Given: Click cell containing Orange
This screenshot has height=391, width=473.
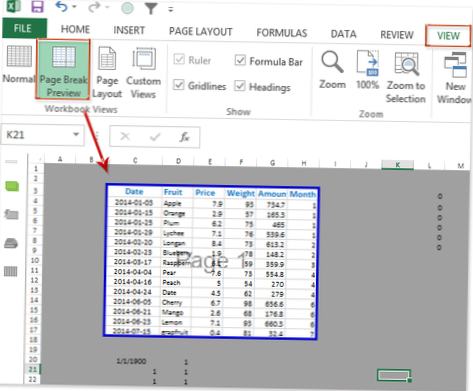Looking at the screenshot, I should [x=177, y=213].
